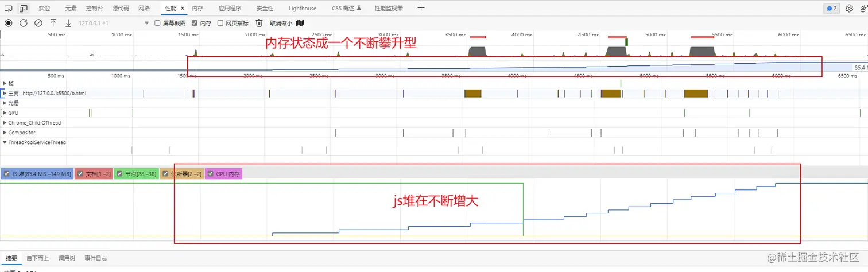Image resolution: width=868 pixels, height=272 pixels.
Task: Select the 摘要 bottom tab
Action: 11,258
